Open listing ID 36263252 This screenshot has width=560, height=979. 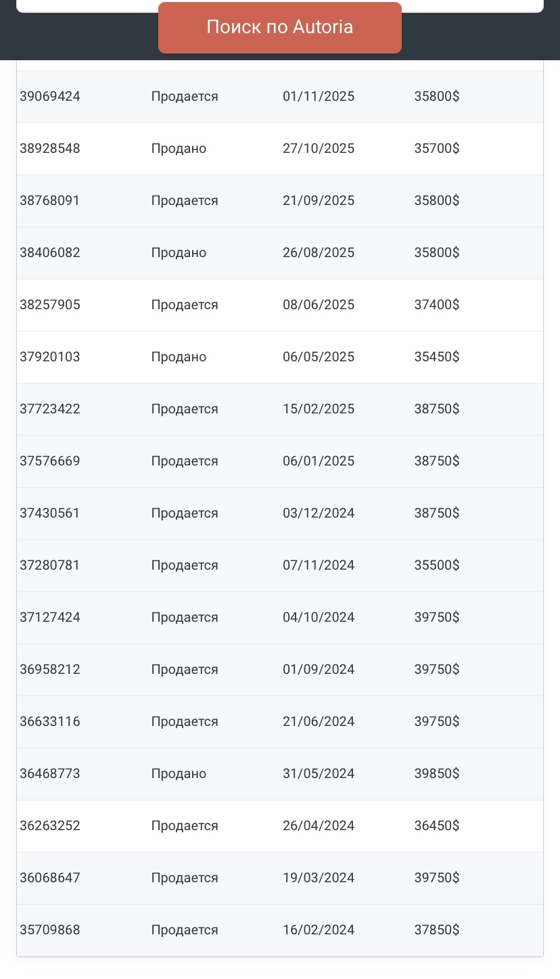[x=50, y=825]
